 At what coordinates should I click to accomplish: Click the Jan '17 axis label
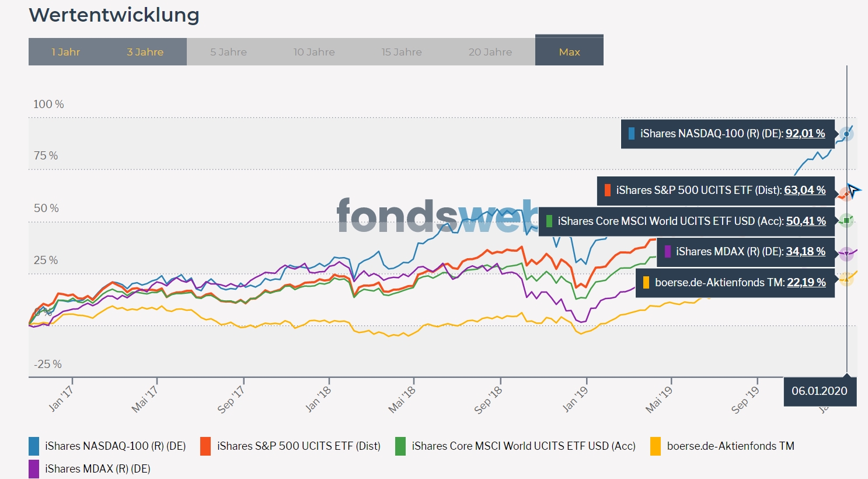point(61,398)
